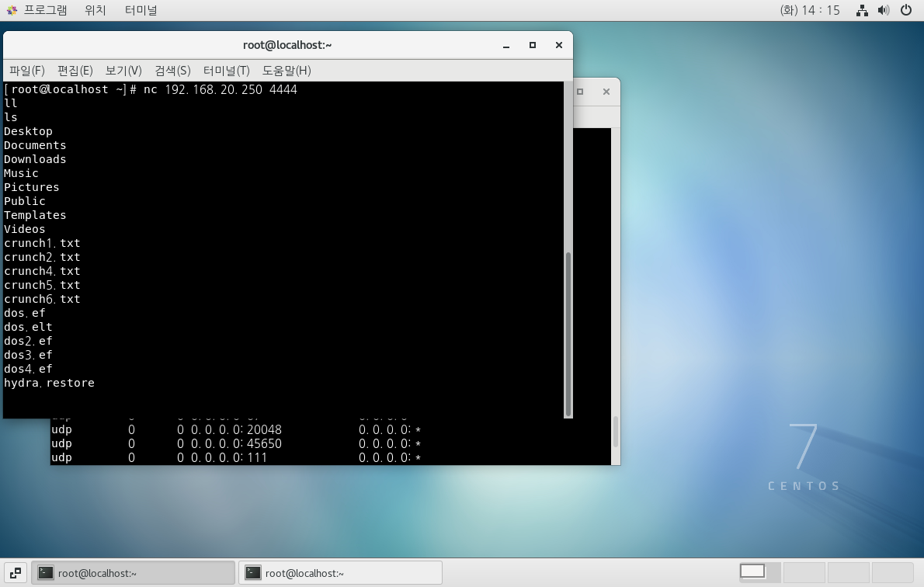Open the 터미널(T) menu in terminal window
The width and height of the screenshot is (924, 587).
(226, 71)
